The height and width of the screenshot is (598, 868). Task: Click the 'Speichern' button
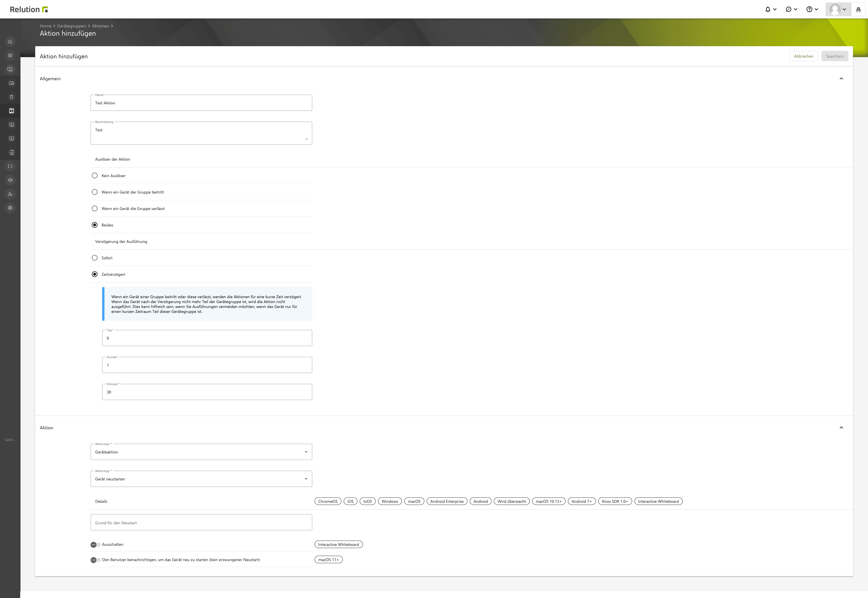835,56
